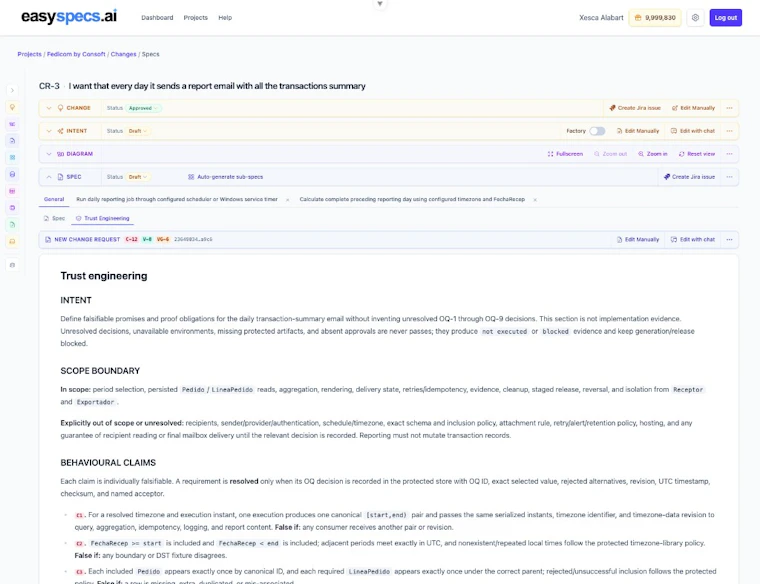Open the Change row three-dots menu

tap(729, 108)
